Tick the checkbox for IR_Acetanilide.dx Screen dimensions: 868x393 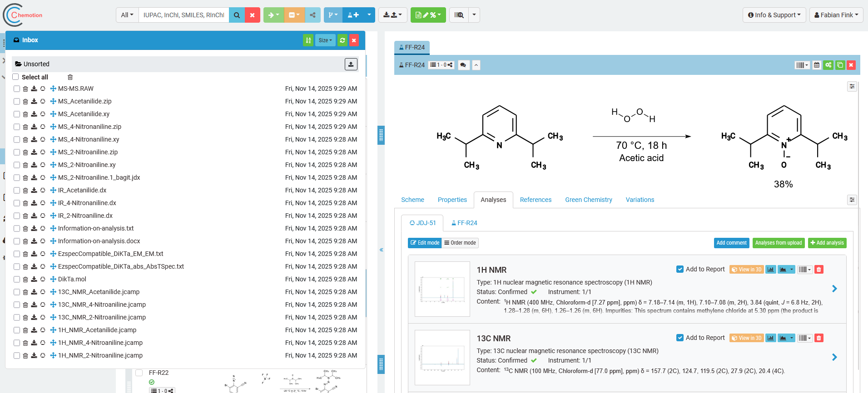17,191
